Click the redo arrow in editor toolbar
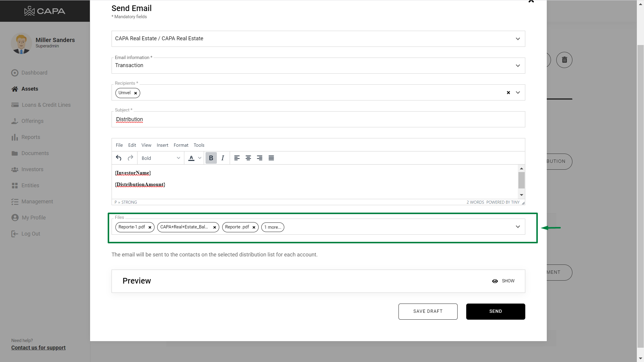This screenshot has width=644, height=362. 130,158
